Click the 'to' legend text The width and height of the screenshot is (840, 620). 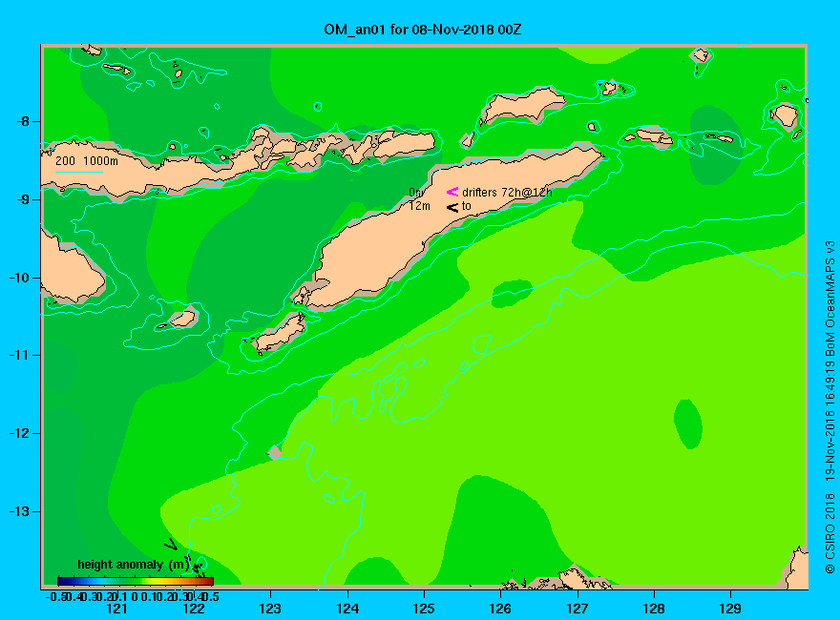466,206
